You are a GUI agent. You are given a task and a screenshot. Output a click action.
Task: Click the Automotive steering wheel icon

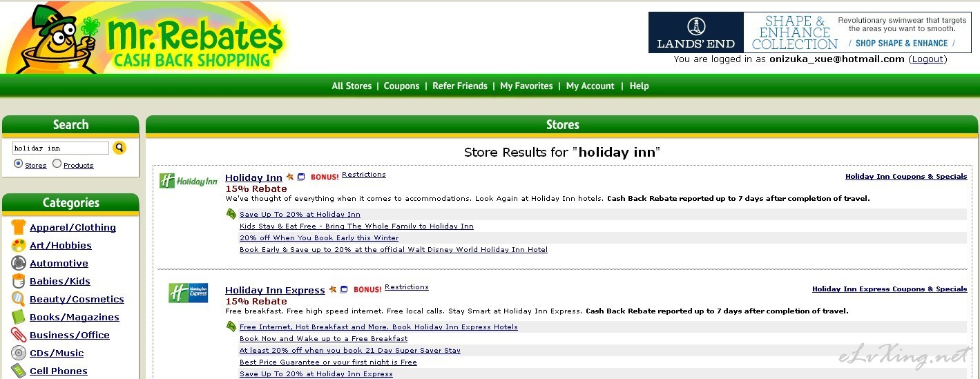(19, 263)
